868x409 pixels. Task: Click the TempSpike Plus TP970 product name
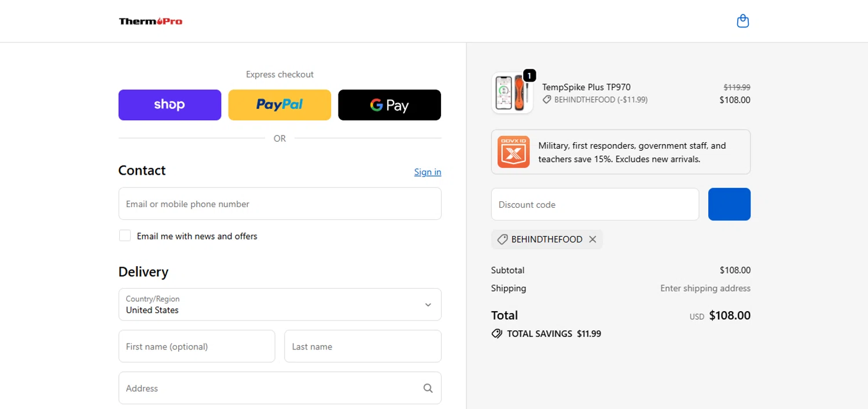[586, 87]
